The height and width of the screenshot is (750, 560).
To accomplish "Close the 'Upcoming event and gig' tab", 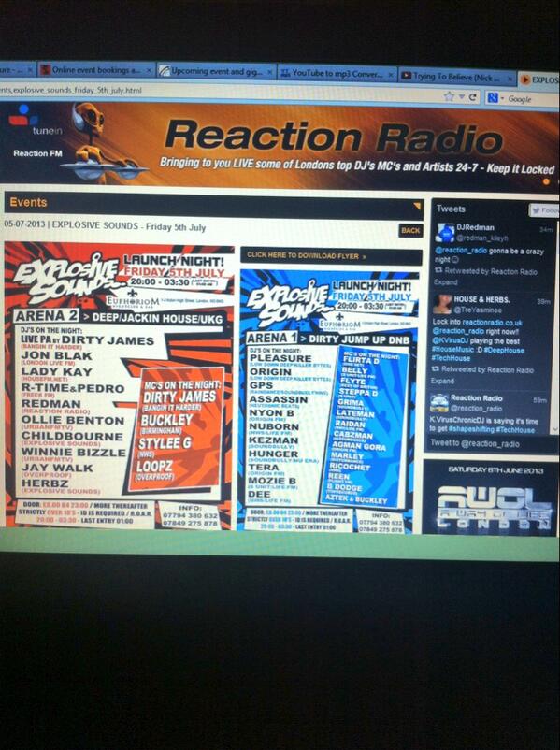I will pos(270,72).
